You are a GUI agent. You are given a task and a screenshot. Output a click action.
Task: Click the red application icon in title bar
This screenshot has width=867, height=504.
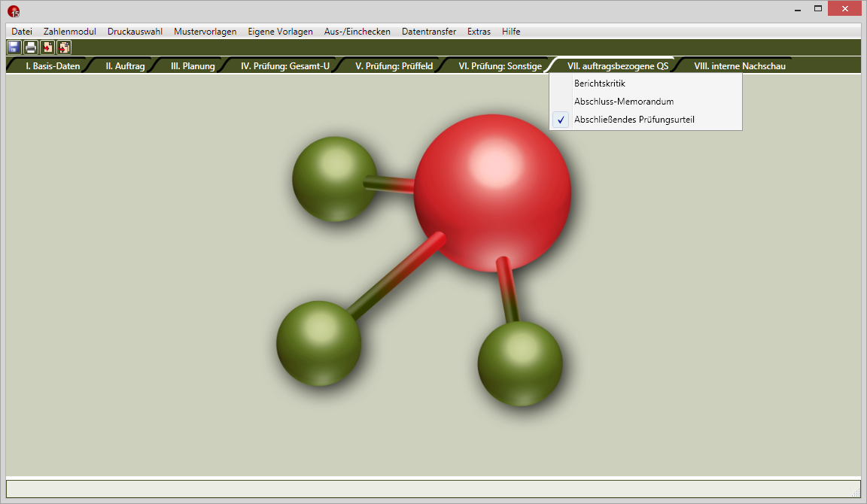[x=14, y=11]
